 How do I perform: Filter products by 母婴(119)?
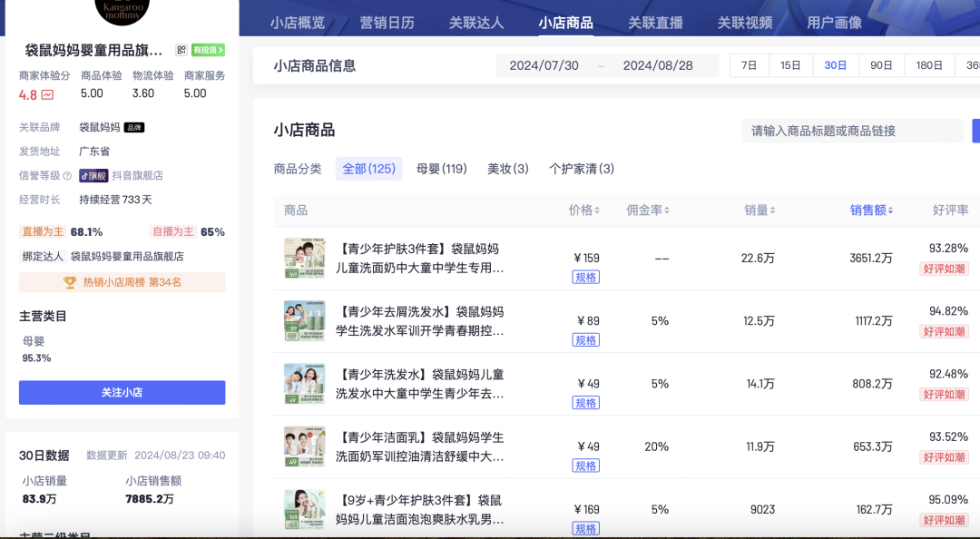point(441,169)
